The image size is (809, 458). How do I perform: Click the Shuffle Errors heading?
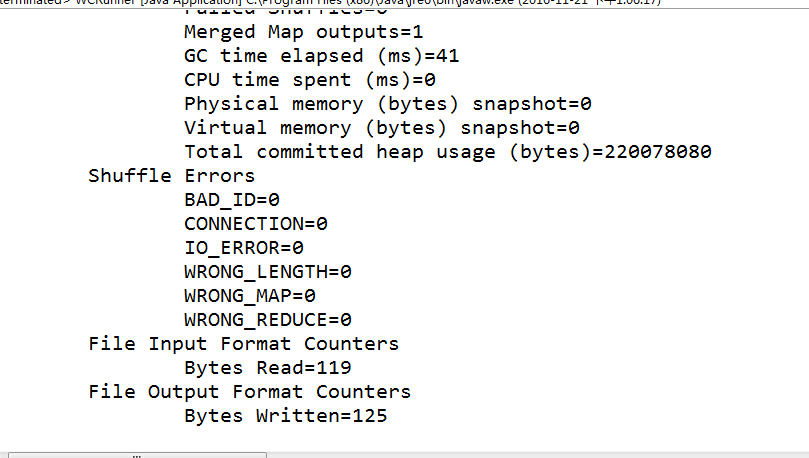point(171,176)
